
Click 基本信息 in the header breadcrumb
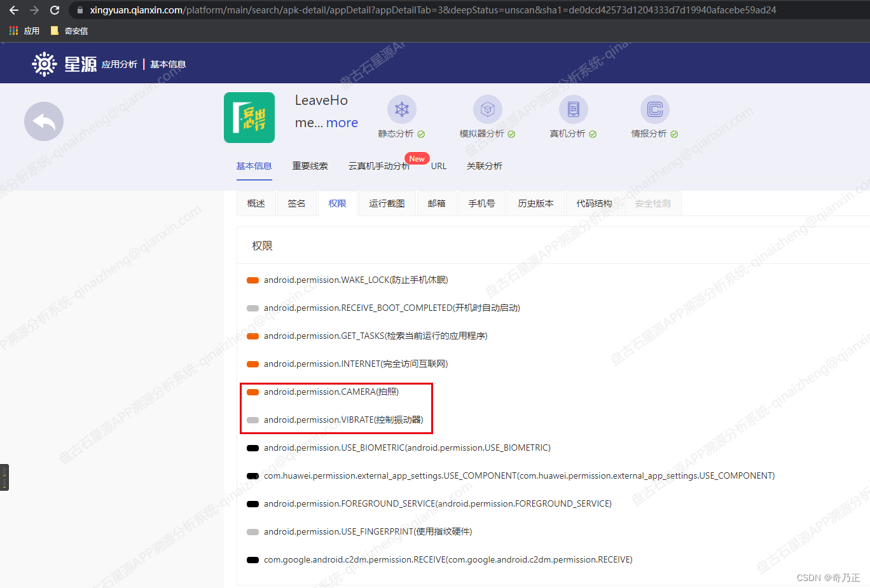click(x=168, y=64)
